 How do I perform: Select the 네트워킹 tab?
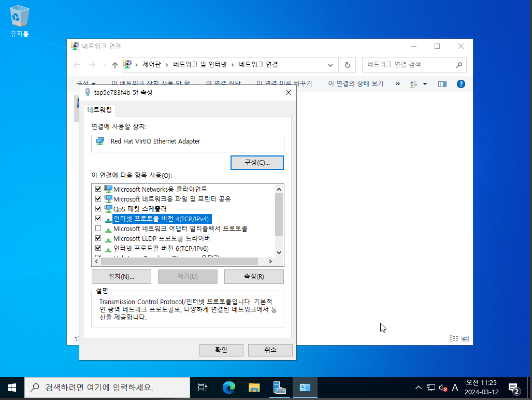coord(99,110)
